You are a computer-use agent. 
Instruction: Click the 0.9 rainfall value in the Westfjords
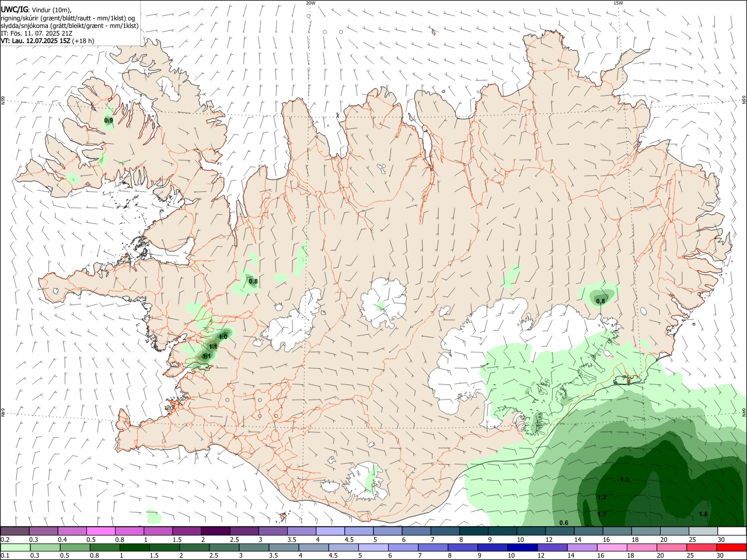109,121
